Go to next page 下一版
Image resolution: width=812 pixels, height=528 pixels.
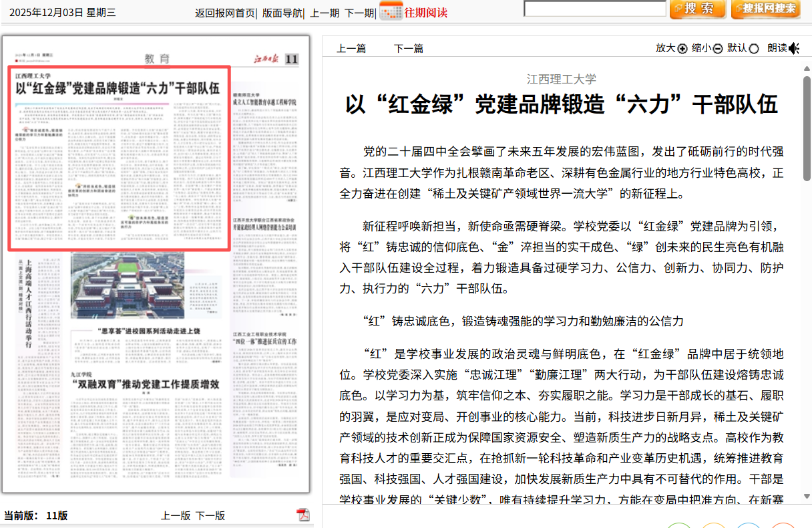click(210, 515)
